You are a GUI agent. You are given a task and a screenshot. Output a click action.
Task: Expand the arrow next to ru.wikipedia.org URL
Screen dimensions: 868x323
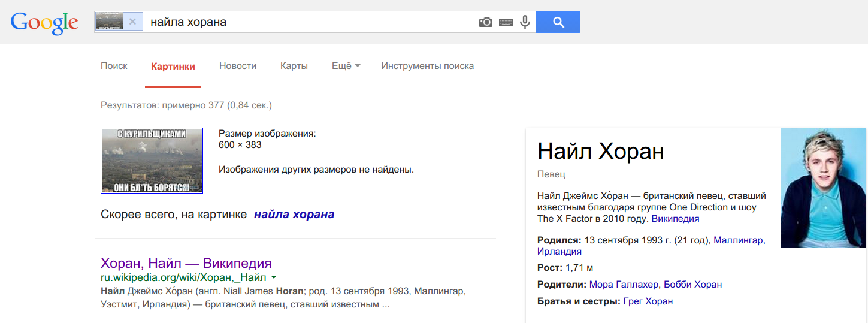(274, 277)
